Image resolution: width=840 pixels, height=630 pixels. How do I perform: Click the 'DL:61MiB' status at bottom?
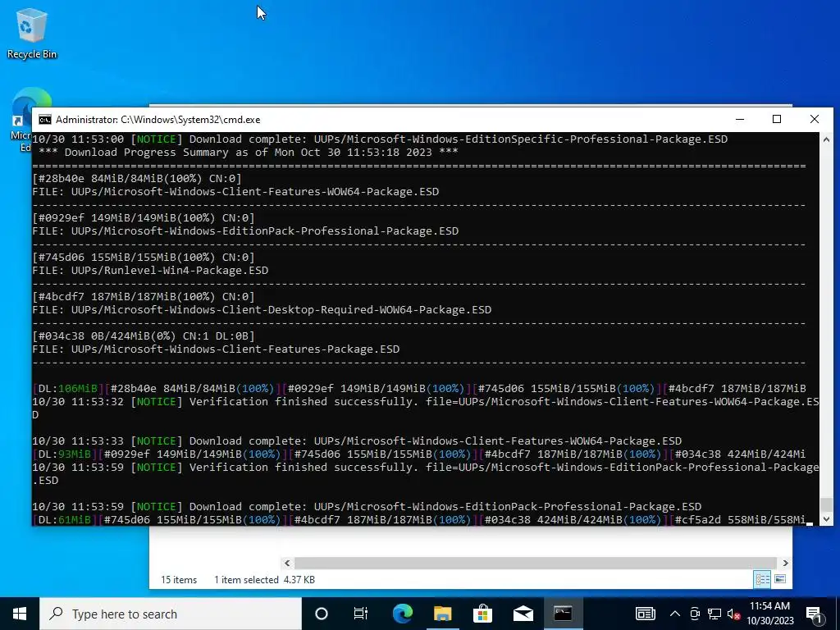tap(65, 519)
